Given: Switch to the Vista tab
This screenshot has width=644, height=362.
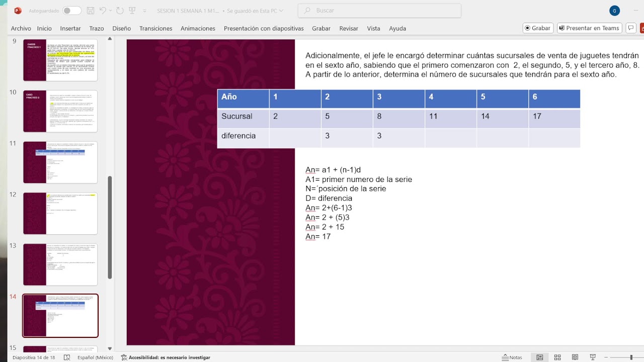Looking at the screenshot, I should [x=374, y=29].
